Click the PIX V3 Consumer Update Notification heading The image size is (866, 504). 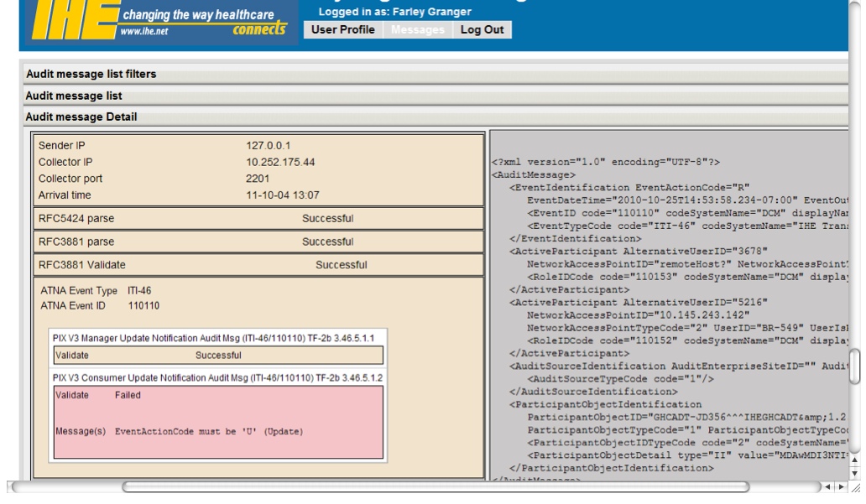click(216, 378)
